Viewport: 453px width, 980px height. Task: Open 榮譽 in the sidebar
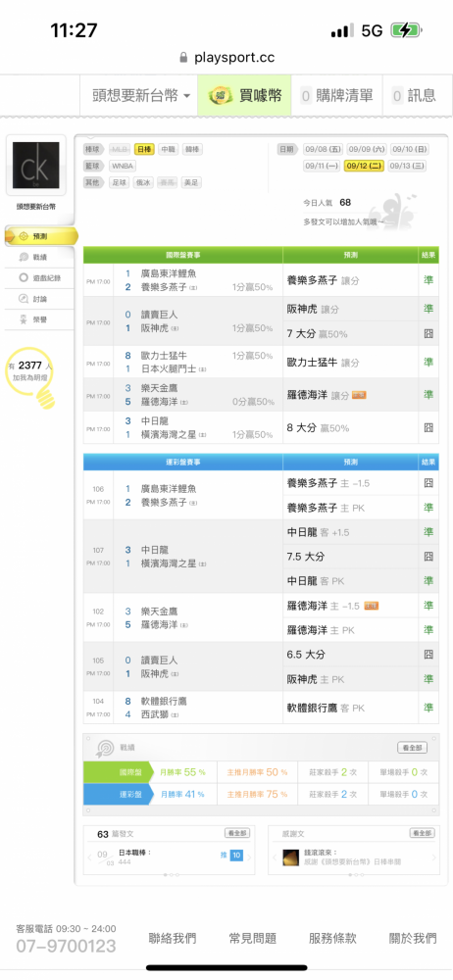[39, 319]
